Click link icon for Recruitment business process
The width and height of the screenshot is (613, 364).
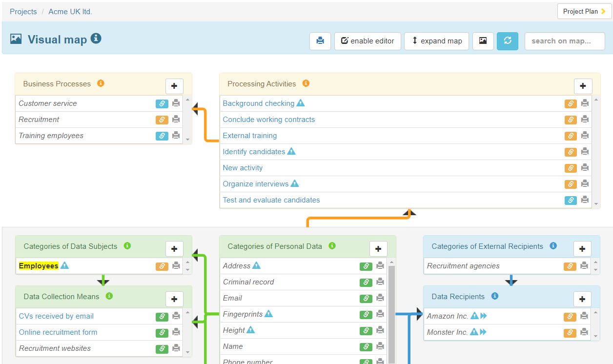pyautogui.click(x=162, y=120)
